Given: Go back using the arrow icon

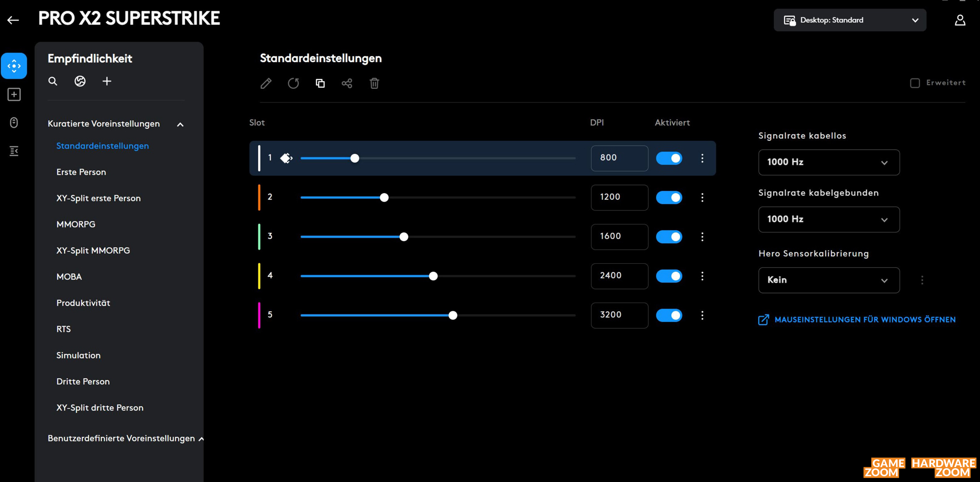Looking at the screenshot, I should click(x=13, y=20).
